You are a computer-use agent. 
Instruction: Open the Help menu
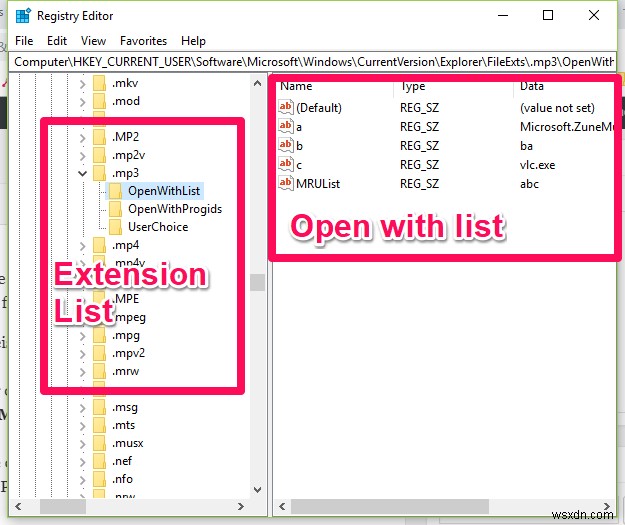tap(193, 41)
